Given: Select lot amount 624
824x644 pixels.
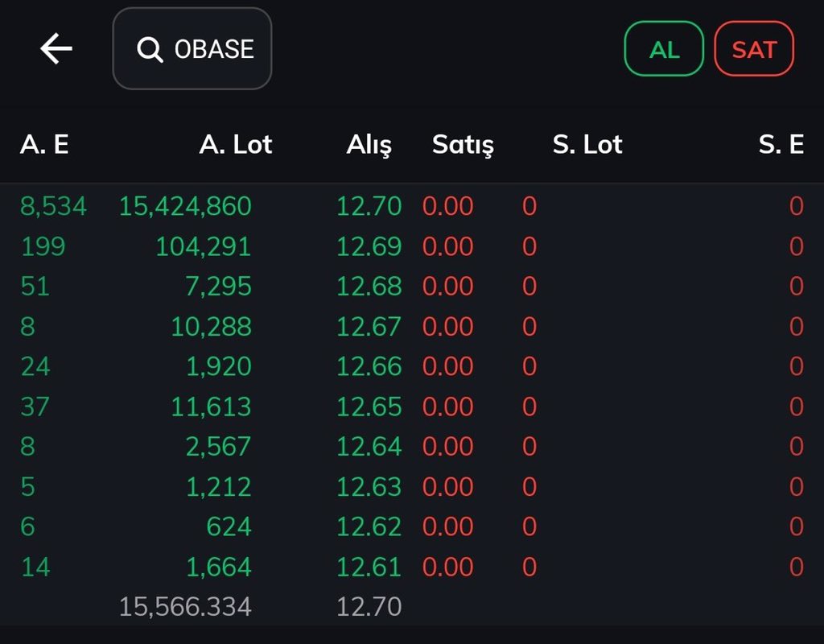Looking at the screenshot, I should pos(229,526).
